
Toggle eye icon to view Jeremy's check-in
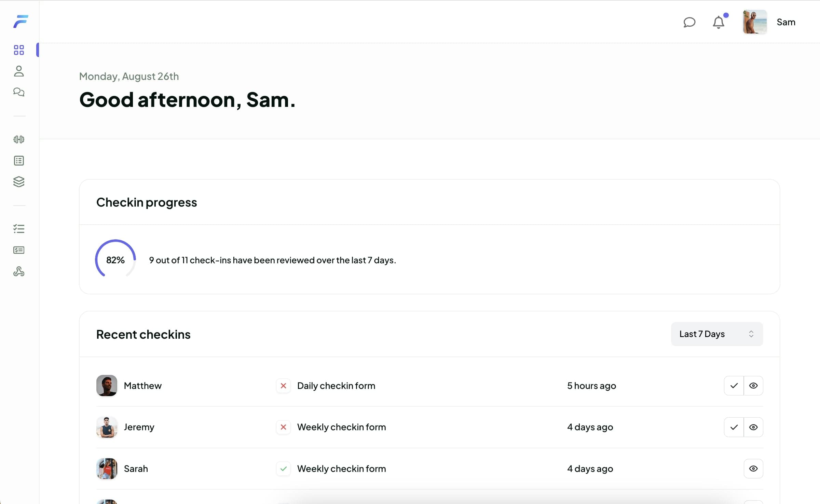tap(753, 427)
